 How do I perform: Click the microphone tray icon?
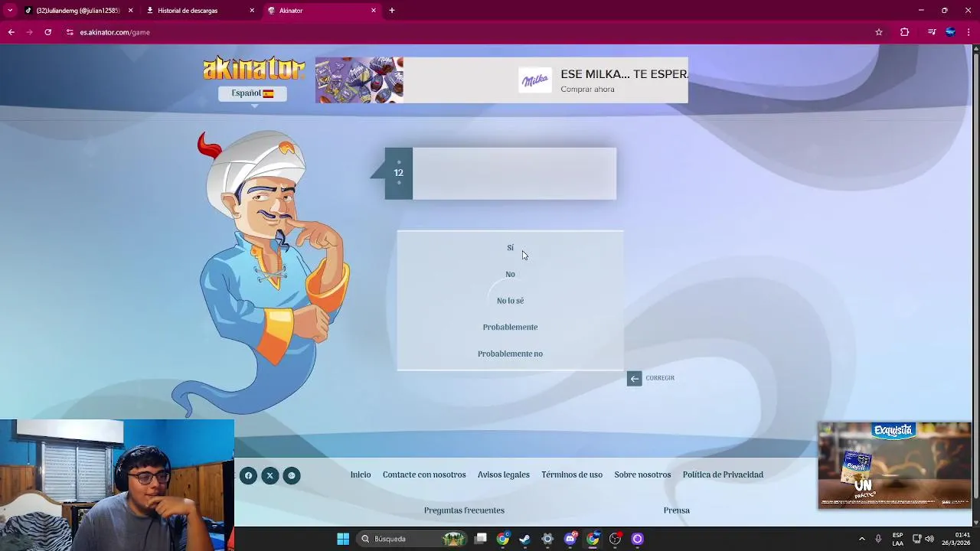tap(878, 539)
